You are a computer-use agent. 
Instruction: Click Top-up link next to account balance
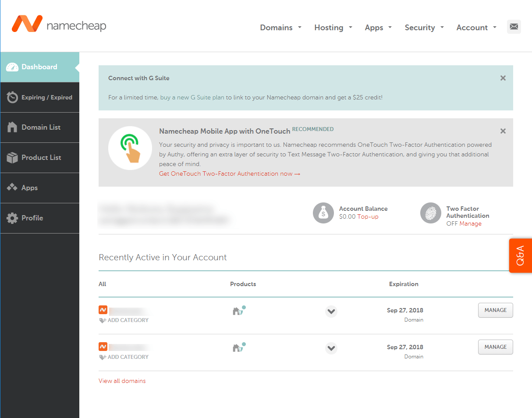(368, 216)
